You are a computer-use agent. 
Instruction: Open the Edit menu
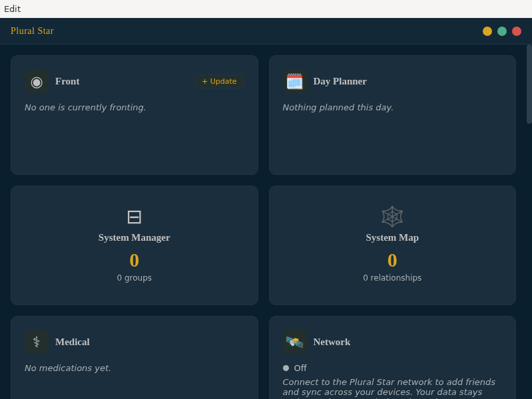12,9
